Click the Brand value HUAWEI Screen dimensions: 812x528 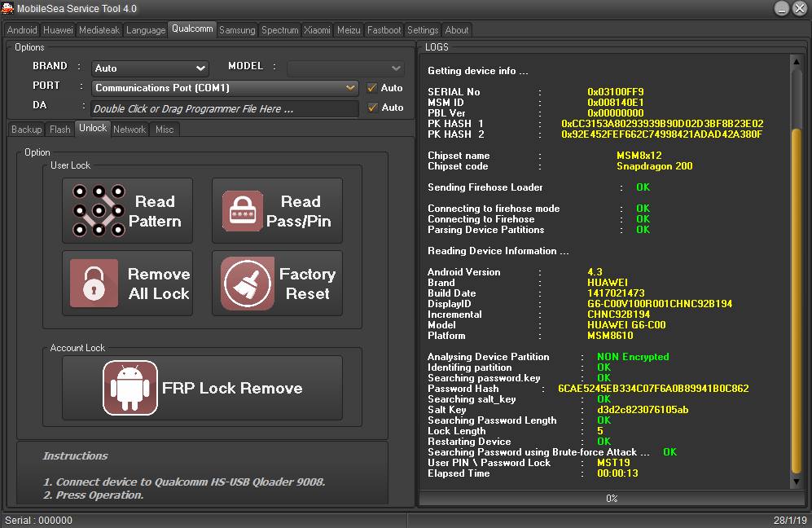point(608,283)
